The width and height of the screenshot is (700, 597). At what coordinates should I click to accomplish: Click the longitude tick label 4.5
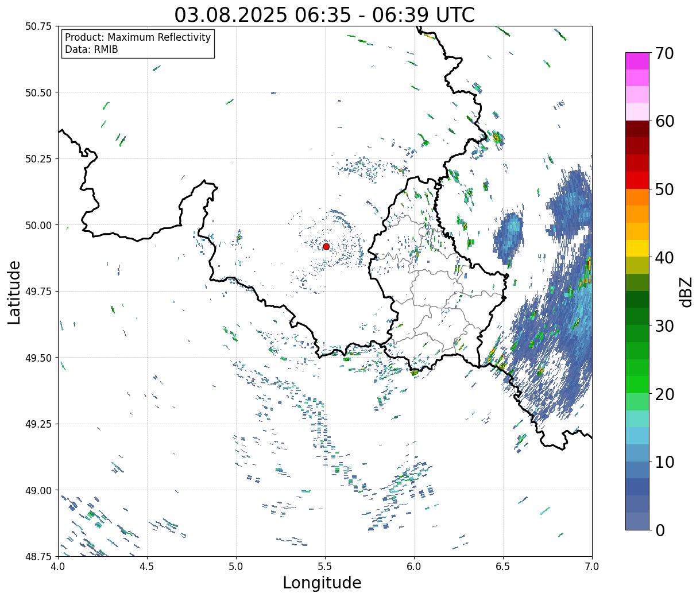[147, 567]
